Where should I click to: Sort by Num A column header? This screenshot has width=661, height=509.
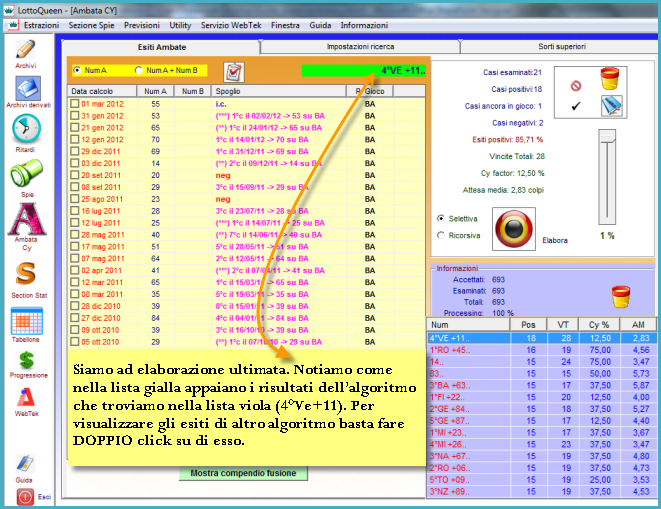click(x=155, y=91)
